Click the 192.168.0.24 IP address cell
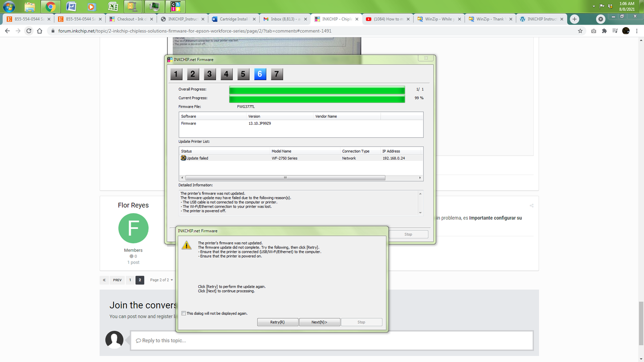 pyautogui.click(x=394, y=158)
